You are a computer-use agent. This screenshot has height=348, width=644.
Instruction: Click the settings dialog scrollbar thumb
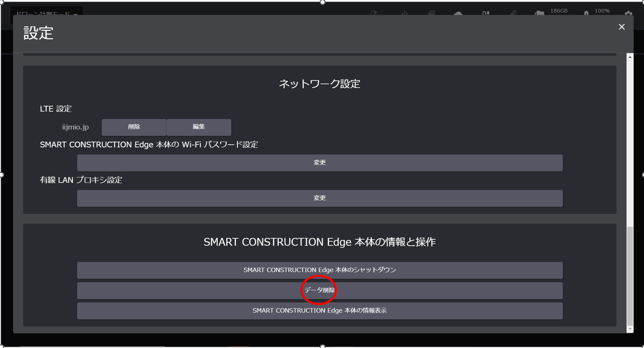[x=630, y=276]
